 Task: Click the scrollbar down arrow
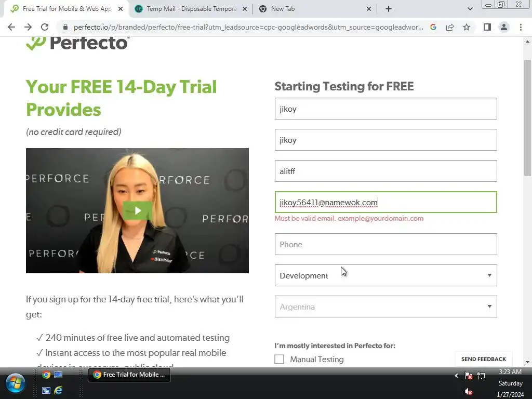tap(527, 362)
